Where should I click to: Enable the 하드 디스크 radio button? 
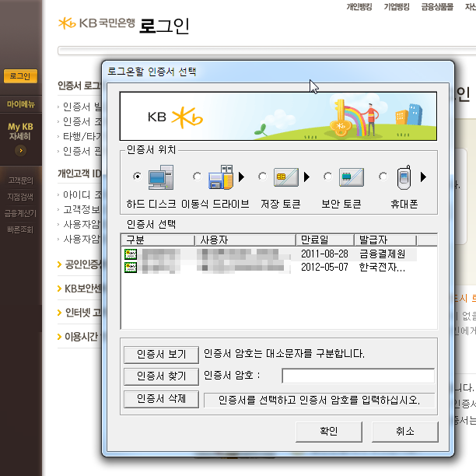137,177
